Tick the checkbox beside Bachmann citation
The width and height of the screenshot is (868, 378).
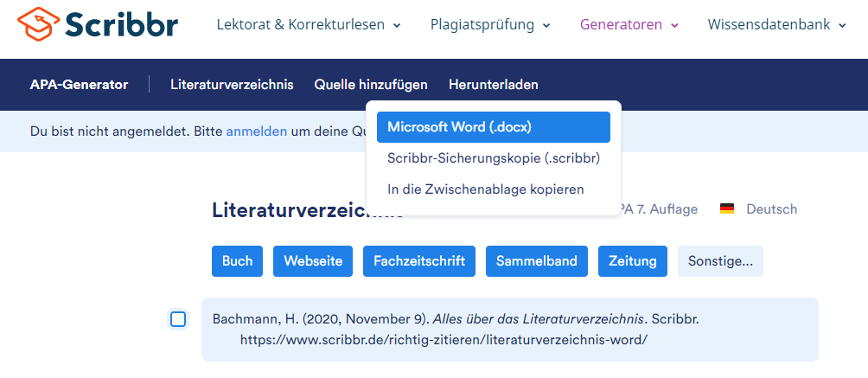point(178,319)
